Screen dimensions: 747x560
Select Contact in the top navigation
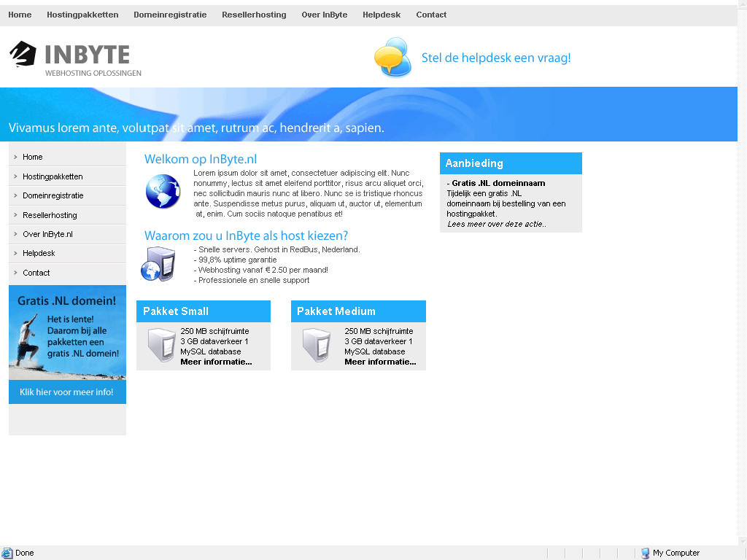431,15
